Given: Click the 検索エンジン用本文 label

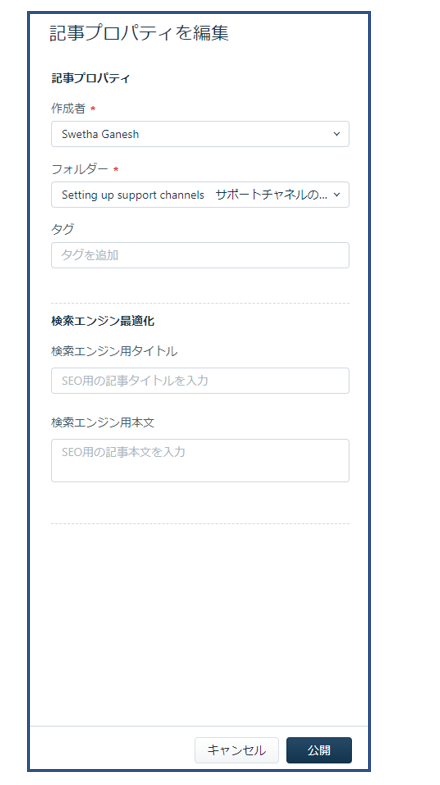Looking at the screenshot, I should coord(103,423).
